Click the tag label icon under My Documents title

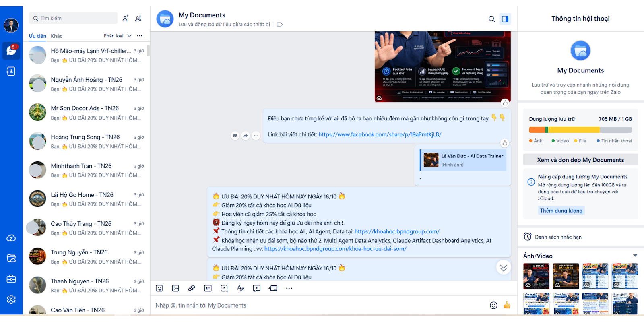pos(280,25)
